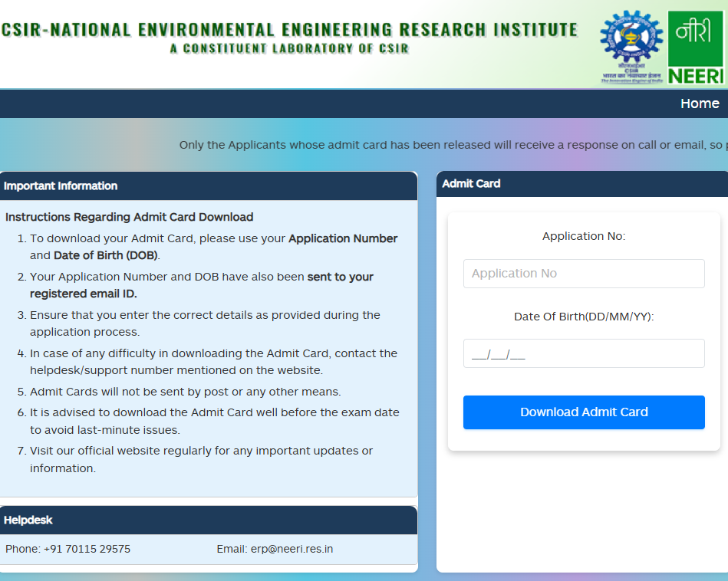
Task: Click 'Instructions Regarding Admit Card Download' heading
Action: (x=129, y=217)
